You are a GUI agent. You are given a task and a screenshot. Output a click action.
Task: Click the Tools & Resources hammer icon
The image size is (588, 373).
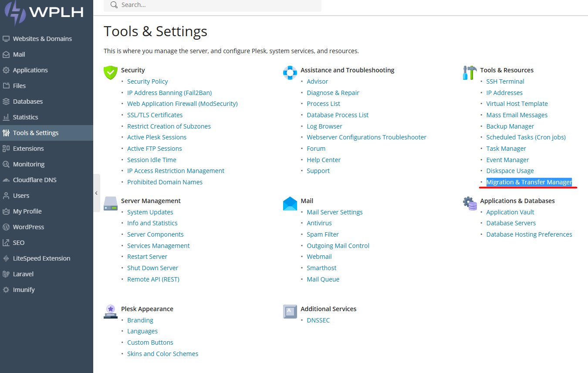coord(470,73)
